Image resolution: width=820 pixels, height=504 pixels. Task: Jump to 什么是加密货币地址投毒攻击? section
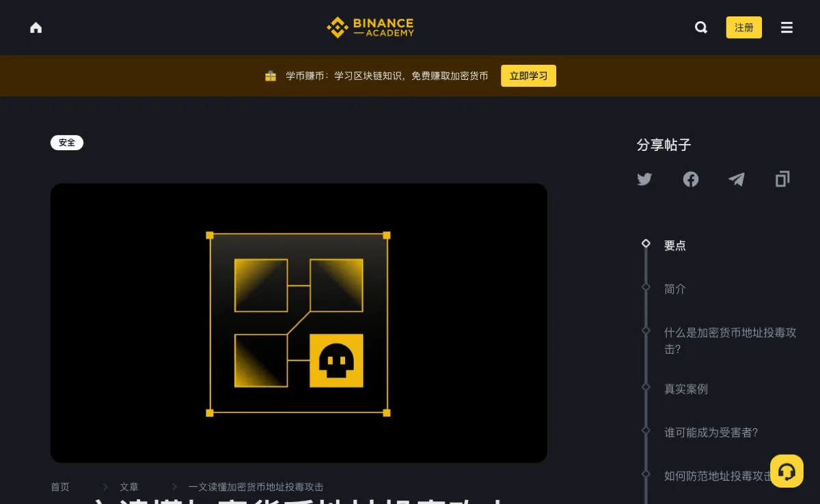tap(730, 341)
